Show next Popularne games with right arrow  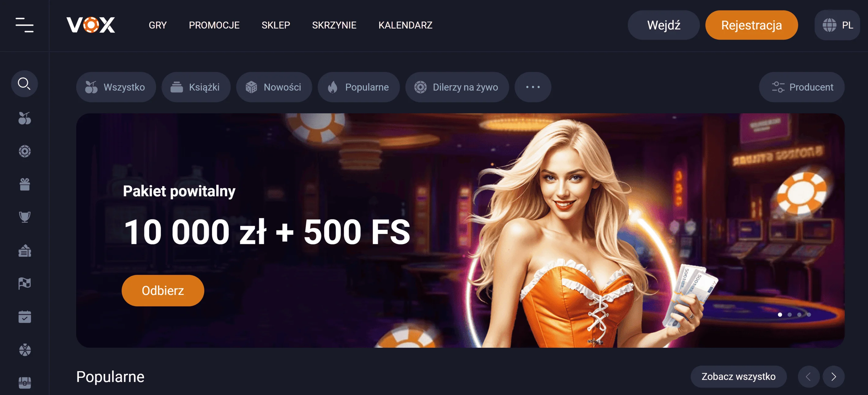tap(833, 376)
